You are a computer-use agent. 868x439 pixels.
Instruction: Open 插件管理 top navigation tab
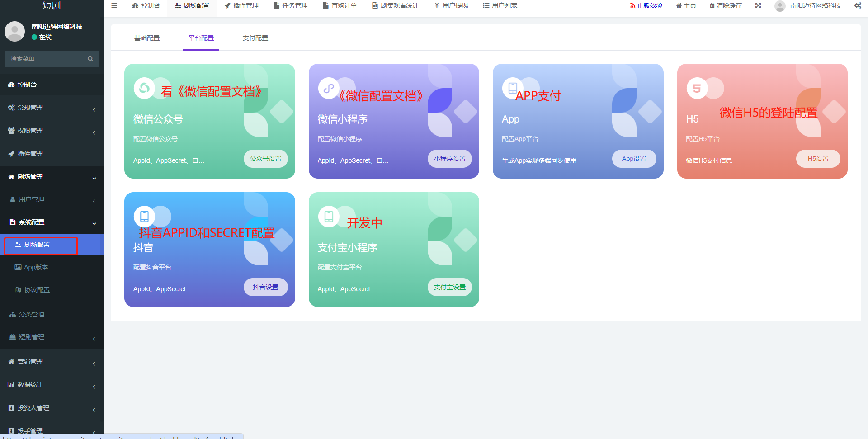point(241,5)
